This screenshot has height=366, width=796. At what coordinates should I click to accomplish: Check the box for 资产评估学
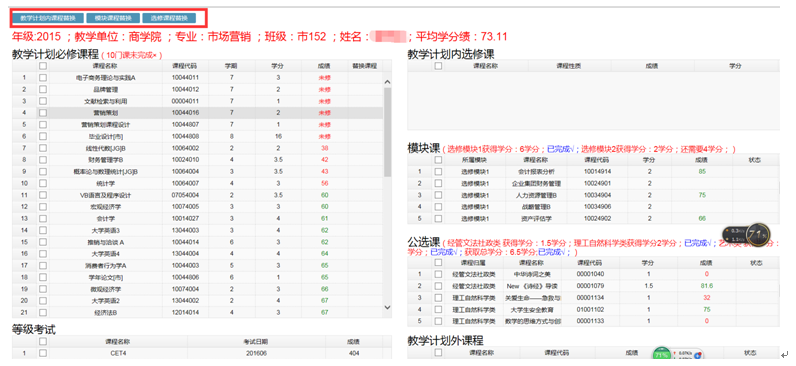point(438,219)
